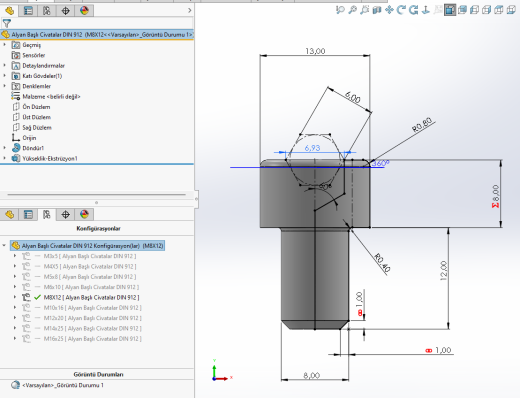Select the M10x16 configuration

tap(93, 308)
